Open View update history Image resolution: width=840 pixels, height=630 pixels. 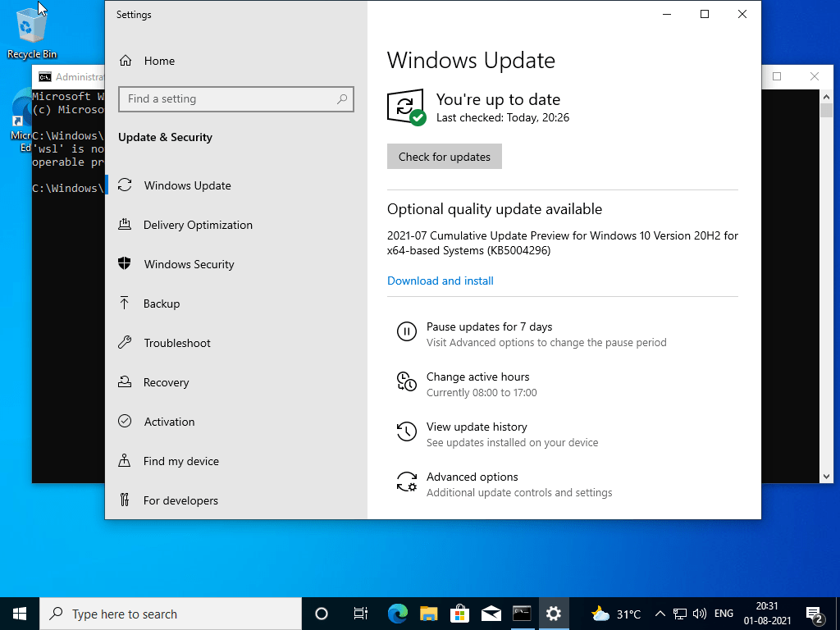(x=477, y=427)
